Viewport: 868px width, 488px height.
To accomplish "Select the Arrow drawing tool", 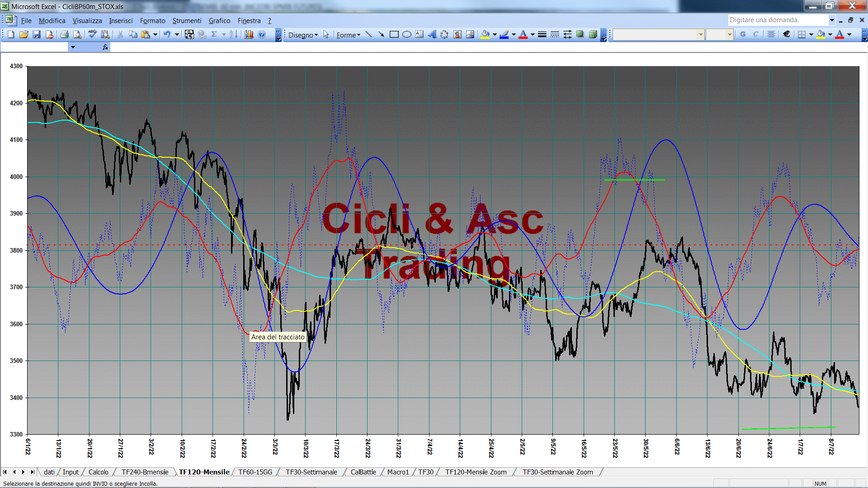I will [381, 34].
